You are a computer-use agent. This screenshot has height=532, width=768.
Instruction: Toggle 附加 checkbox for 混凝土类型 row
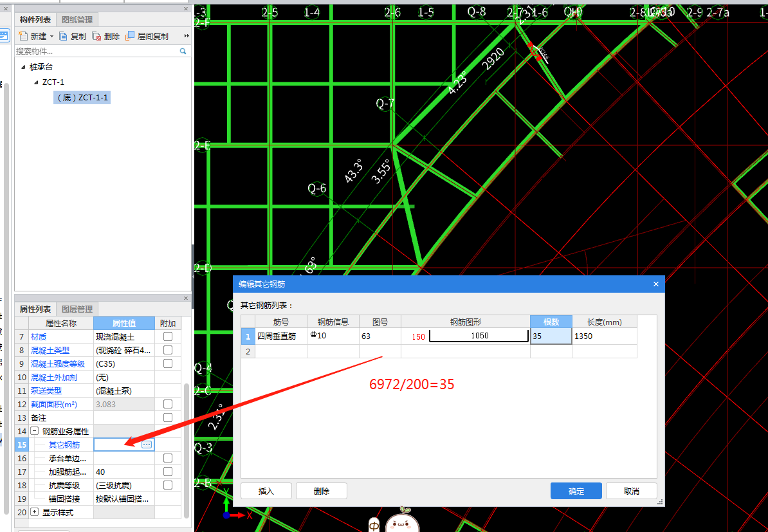tap(167, 350)
